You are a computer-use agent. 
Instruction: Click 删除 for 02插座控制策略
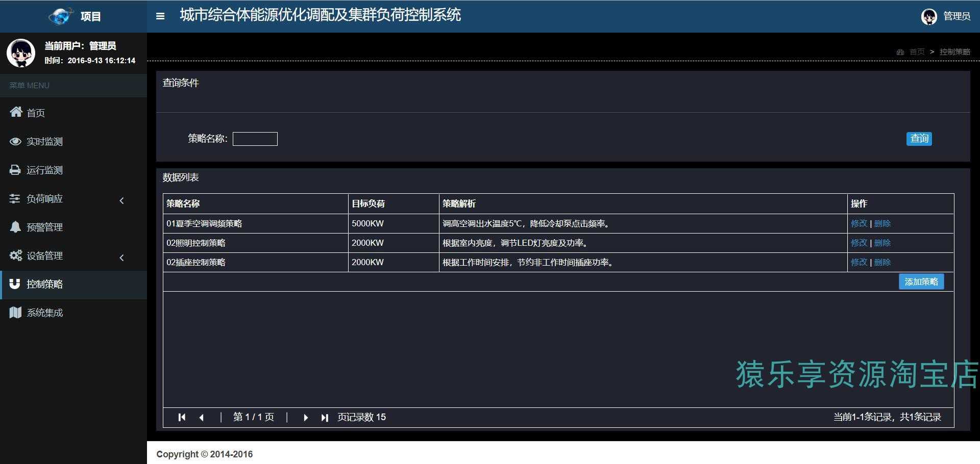click(x=883, y=262)
